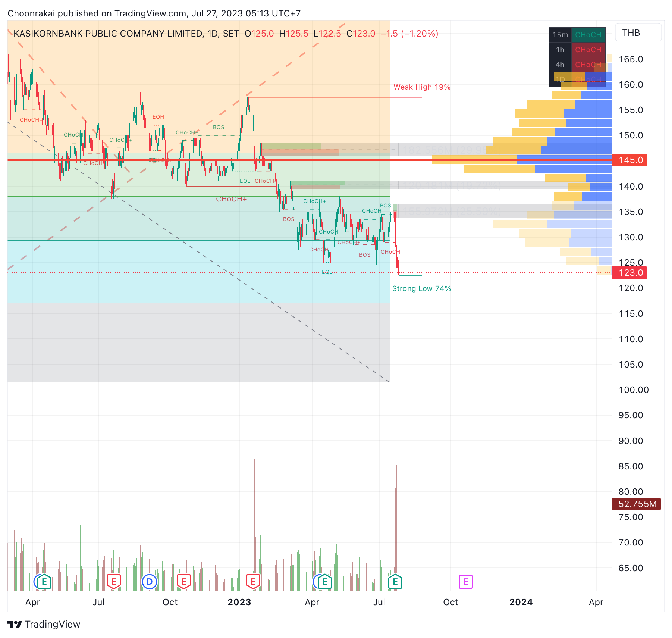This screenshot has height=638, width=672.
Task: Click the TradingView logo at the bottom
Action: (x=44, y=624)
